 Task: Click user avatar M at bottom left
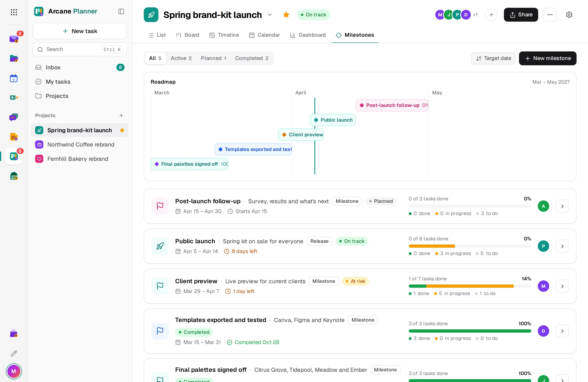coord(14,371)
